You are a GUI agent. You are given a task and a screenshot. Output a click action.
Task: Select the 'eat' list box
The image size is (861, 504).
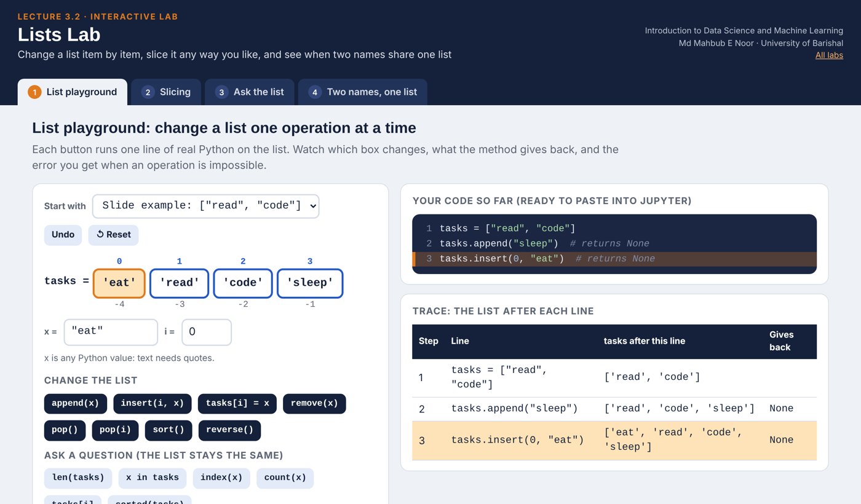(119, 283)
